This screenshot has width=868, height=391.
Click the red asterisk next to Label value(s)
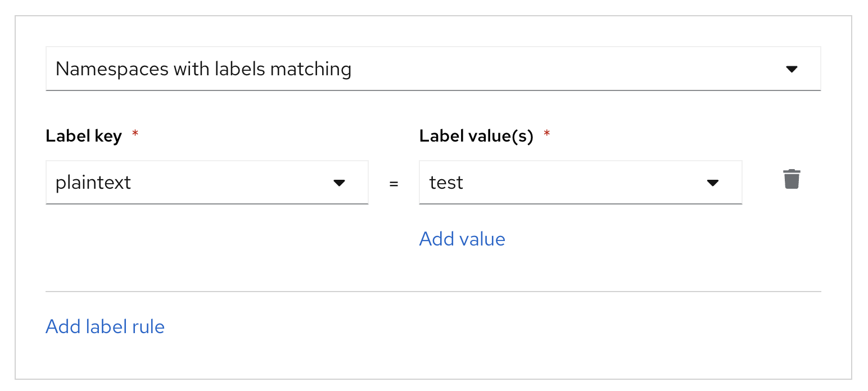(546, 135)
